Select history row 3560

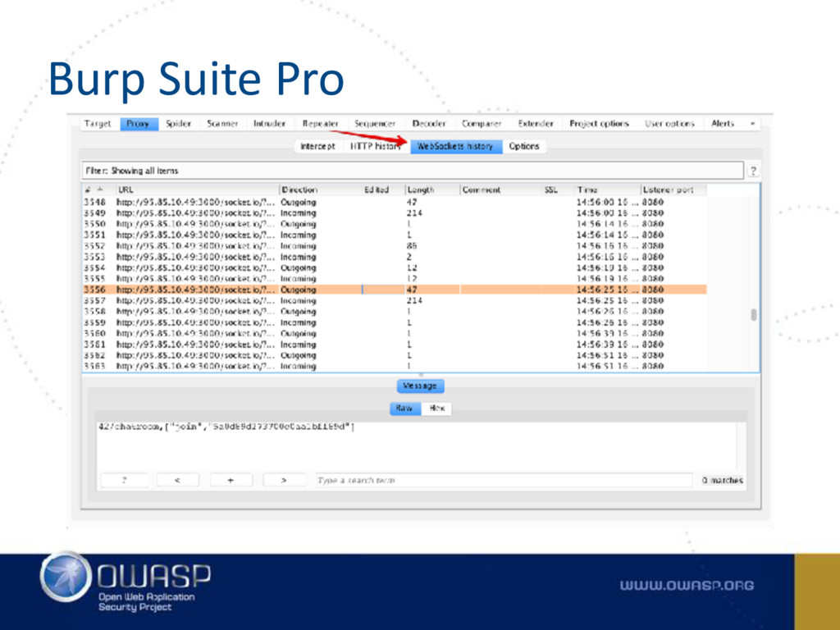pyautogui.click(x=395, y=333)
